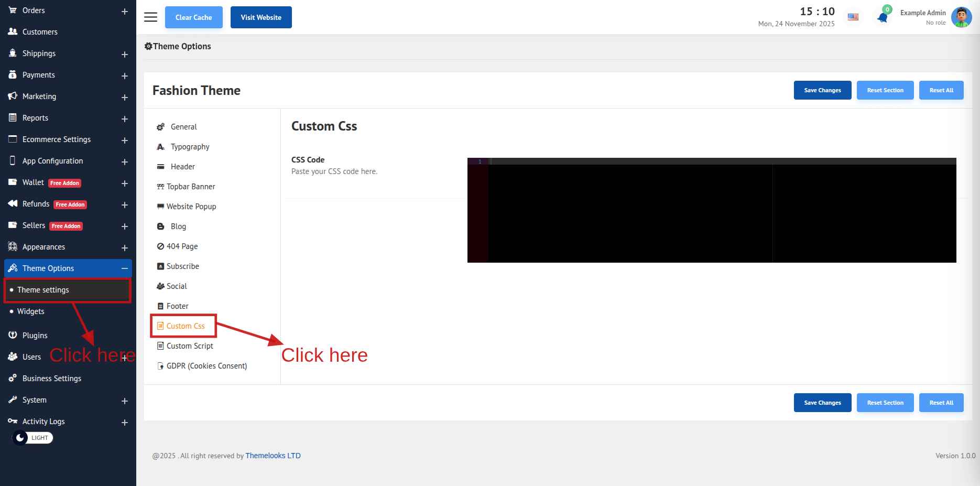Viewport: 980px width, 486px height.
Task: Toggle the LIGHT dark mode switch
Action: [x=32, y=438]
